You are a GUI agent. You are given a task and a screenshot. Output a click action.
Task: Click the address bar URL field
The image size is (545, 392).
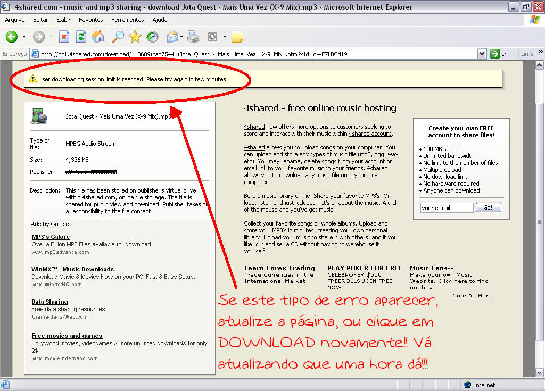pos(258,54)
